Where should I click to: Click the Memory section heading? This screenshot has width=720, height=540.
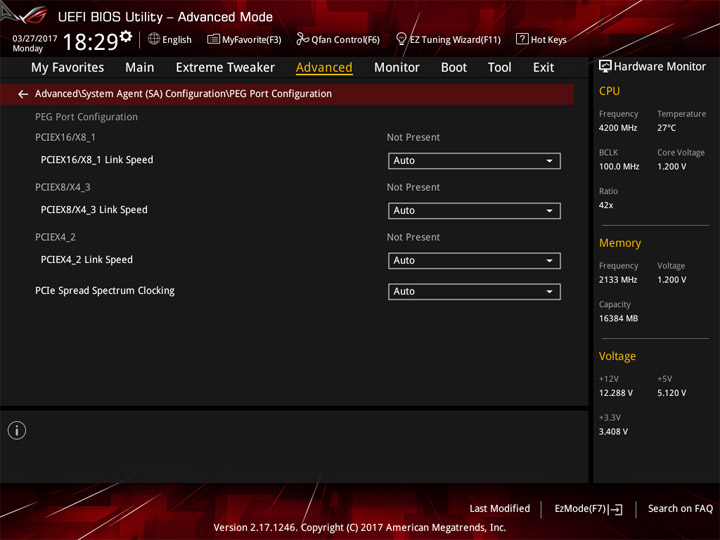click(620, 243)
